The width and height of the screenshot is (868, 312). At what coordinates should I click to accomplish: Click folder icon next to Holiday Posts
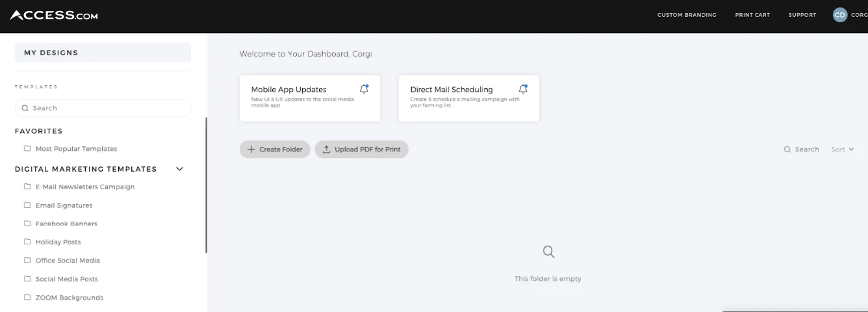coord(27,242)
